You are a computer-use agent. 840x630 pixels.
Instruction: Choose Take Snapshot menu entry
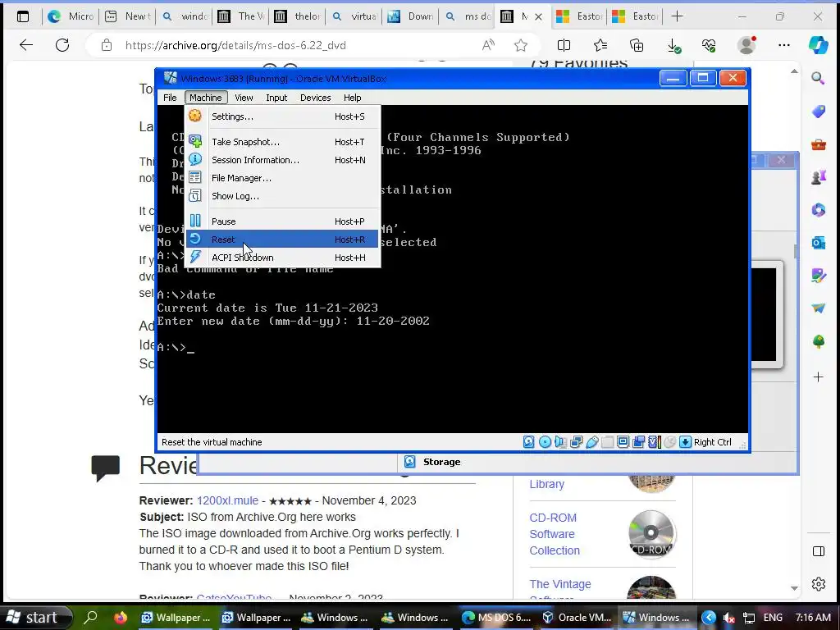tap(282, 142)
